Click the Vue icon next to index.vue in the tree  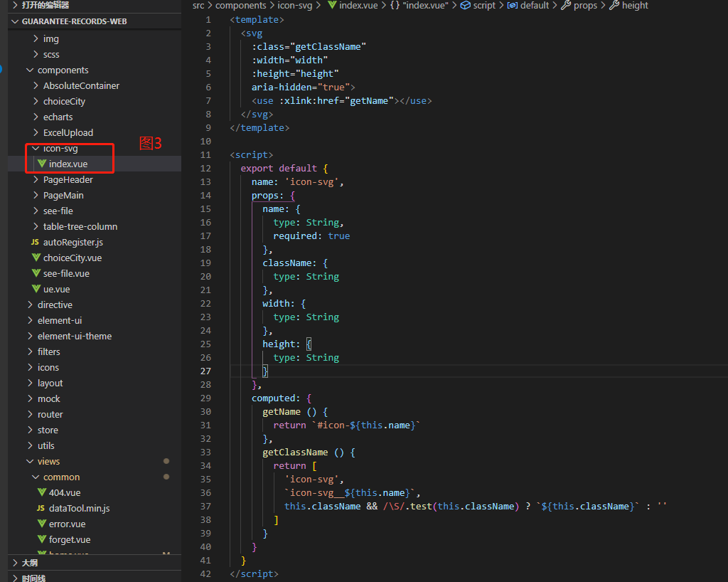42,164
